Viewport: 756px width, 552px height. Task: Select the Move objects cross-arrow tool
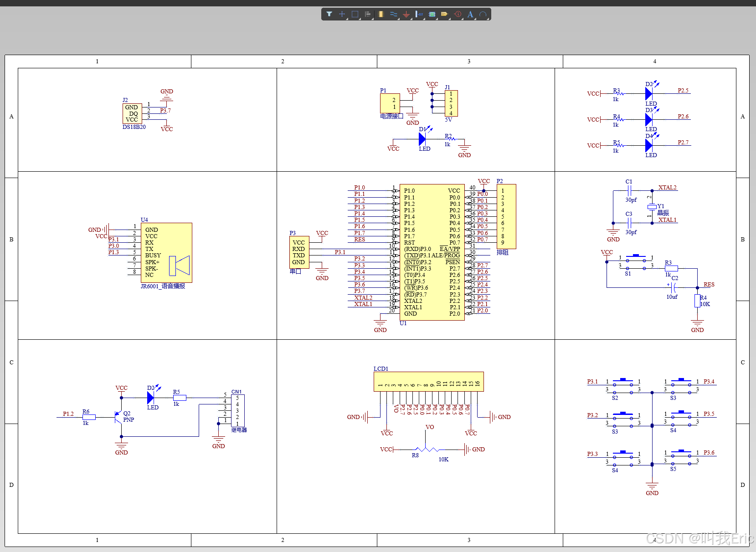342,14
